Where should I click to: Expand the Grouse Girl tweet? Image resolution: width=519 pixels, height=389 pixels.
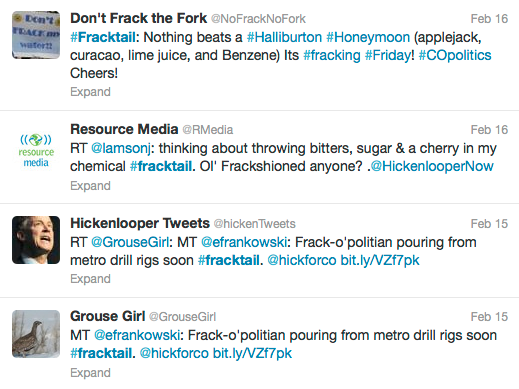coord(90,373)
